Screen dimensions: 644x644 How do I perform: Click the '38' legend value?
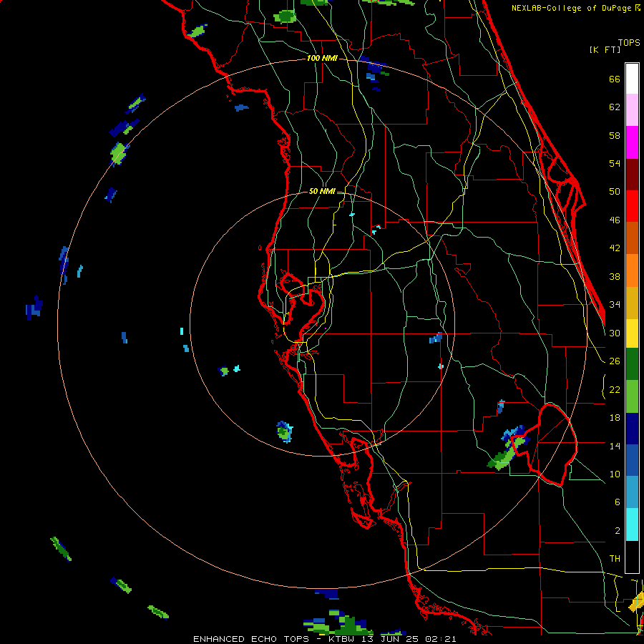click(615, 276)
